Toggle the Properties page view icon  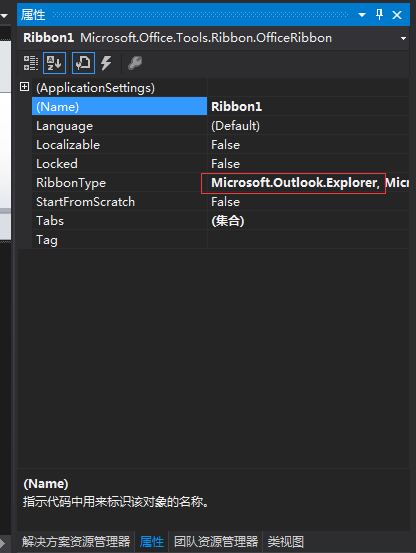point(83,63)
